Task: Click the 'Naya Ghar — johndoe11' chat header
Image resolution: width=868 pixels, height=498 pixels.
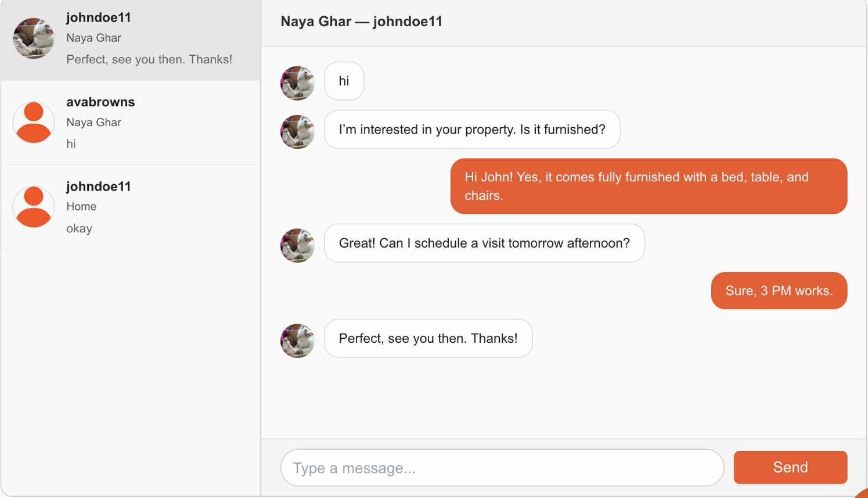Action: pyautogui.click(x=361, y=22)
